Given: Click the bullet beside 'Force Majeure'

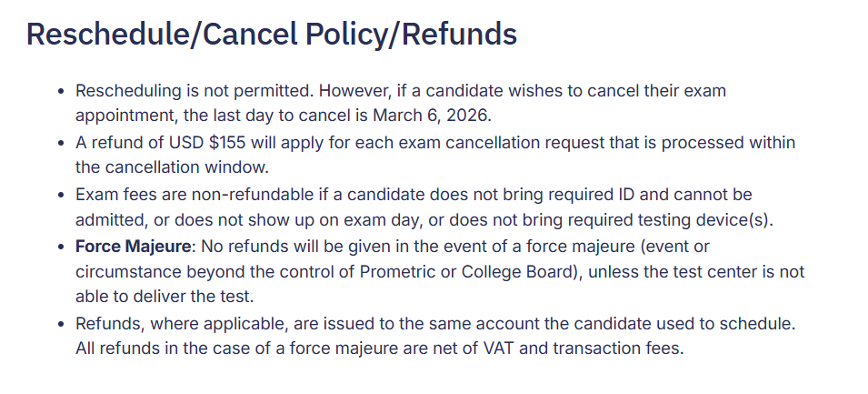Looking at the screenshot, I should click(62, 247).
